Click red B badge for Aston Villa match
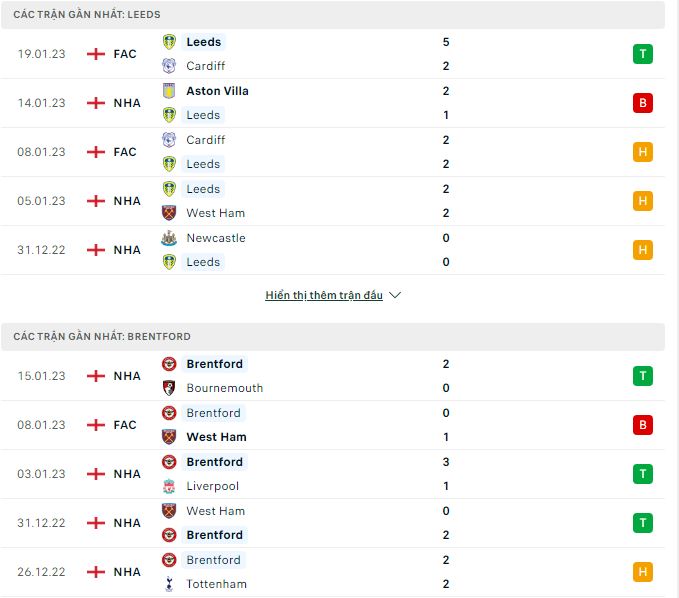The height and width of the screenshot is (598, 679). click(x=643, y=103)
